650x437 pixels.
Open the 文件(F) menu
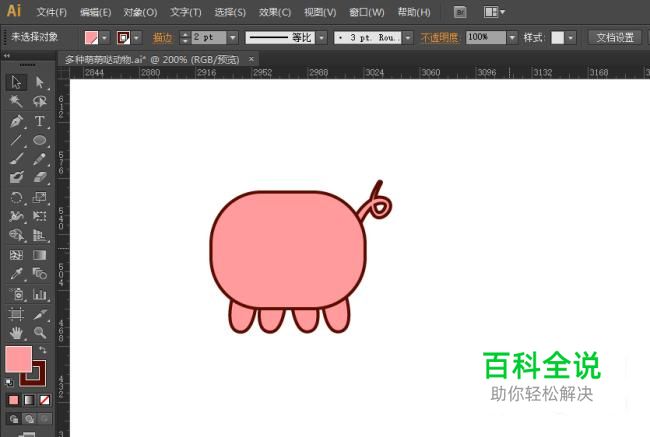tap(52, 12)
